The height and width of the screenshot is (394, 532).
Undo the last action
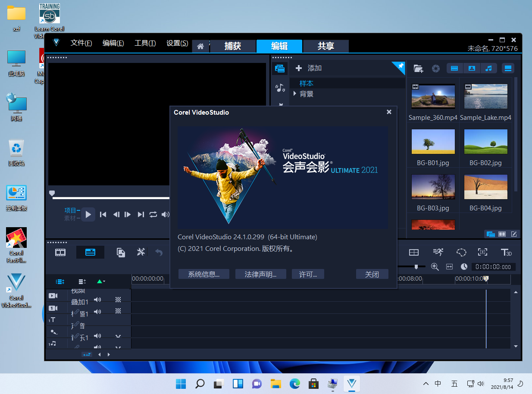point(159,253)
